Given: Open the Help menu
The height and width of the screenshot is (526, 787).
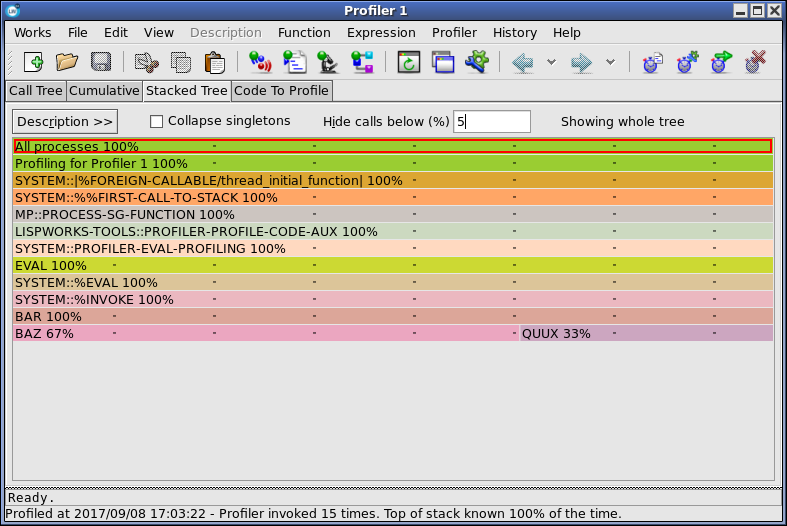Looking at the screenshot, I should 567,33.
